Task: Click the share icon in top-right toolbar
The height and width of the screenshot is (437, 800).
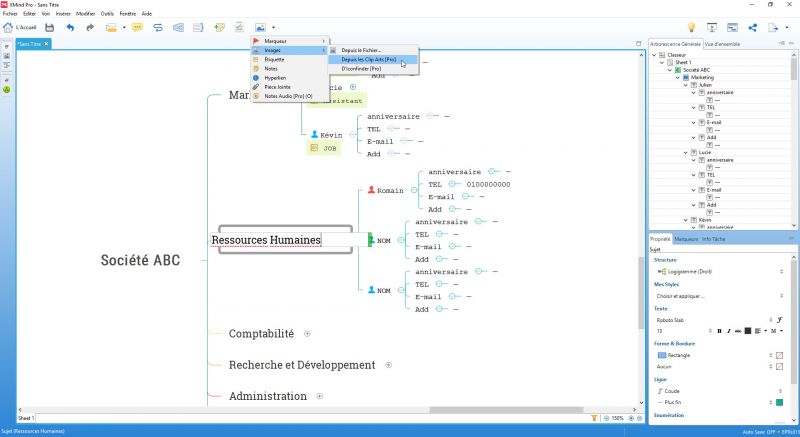Action: [753, 28]
